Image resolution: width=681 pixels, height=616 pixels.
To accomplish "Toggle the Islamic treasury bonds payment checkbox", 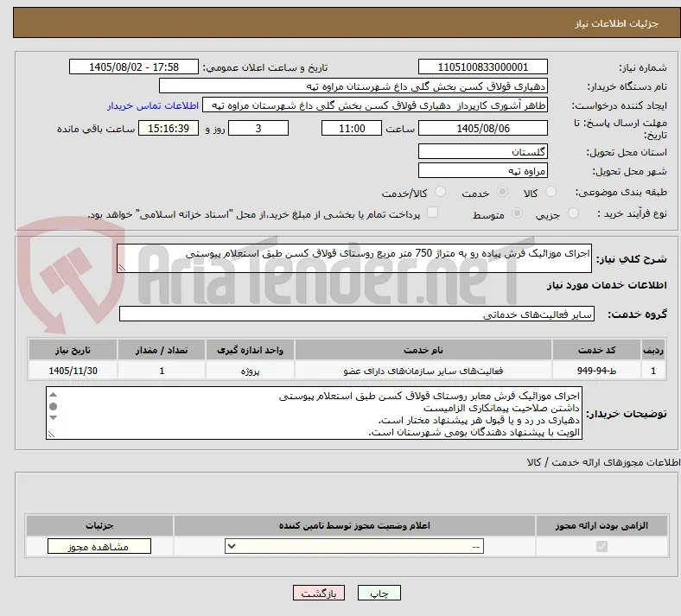I will coord(432,213).
